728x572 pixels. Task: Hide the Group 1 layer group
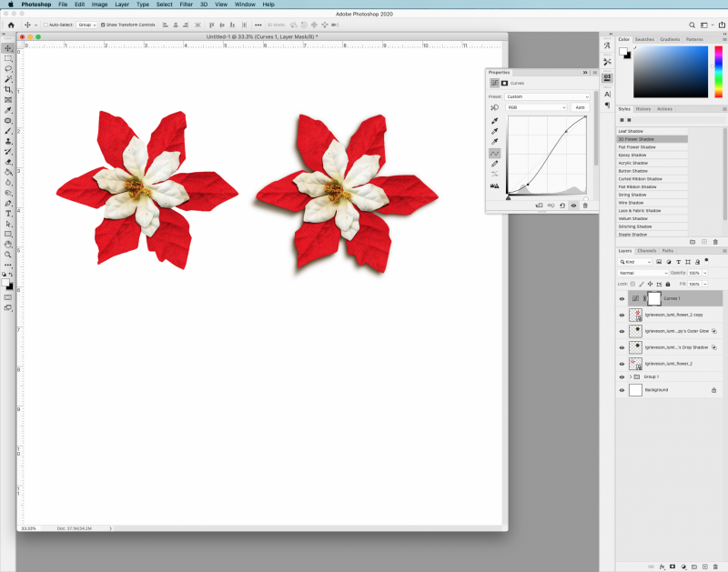click(622, 377)
